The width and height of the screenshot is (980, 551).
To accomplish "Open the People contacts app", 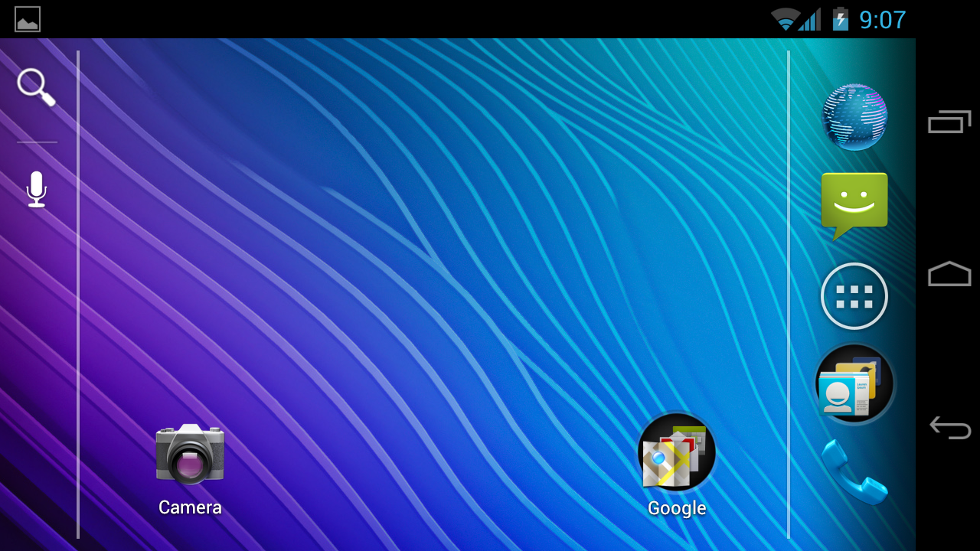I will [x=854, y=383].
